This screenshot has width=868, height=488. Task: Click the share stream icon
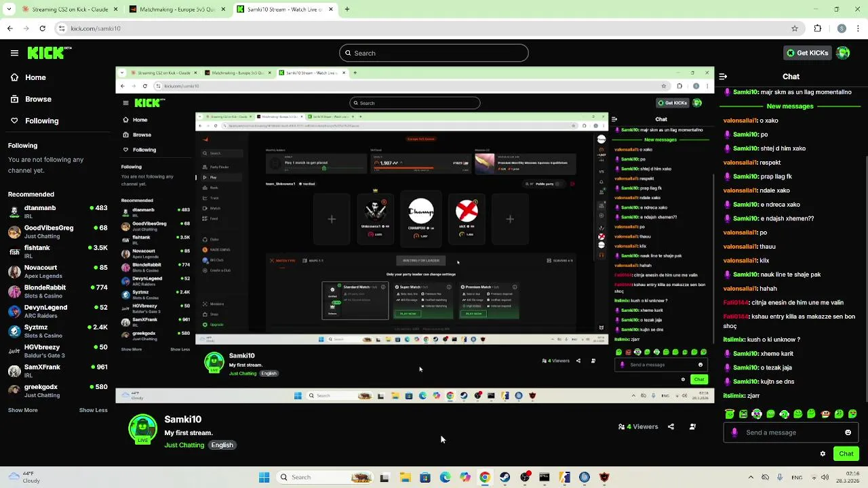671,427
